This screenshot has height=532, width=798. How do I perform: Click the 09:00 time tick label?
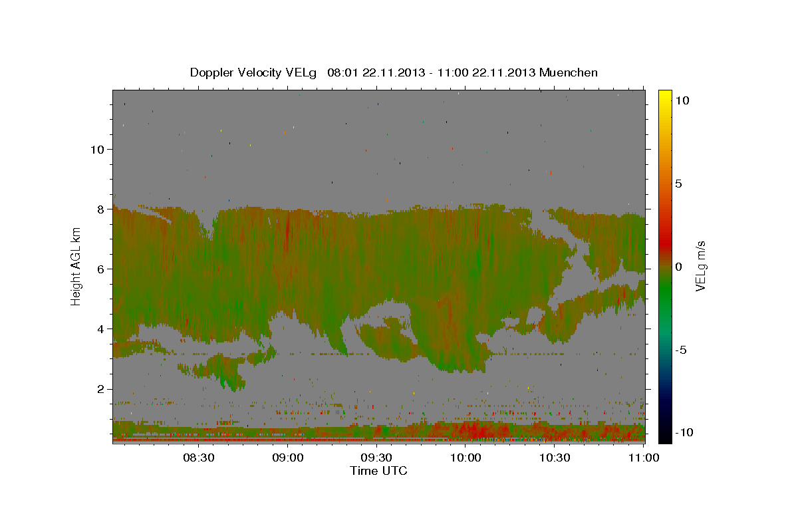coord(288,458)
